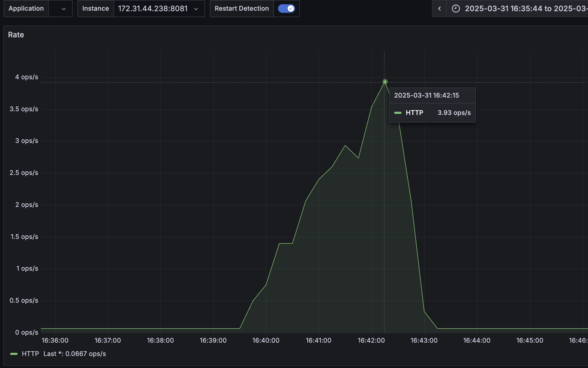Click the HTTP legend color swatch
Screen dimensions: 588x368
click(14, 354)
